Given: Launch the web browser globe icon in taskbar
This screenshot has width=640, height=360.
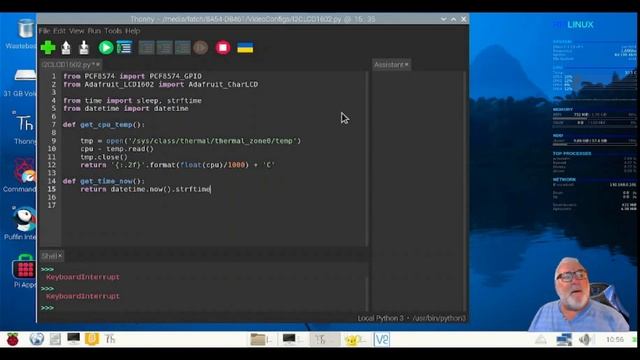Looking at the screenshot, I should (x=36, y=339).
